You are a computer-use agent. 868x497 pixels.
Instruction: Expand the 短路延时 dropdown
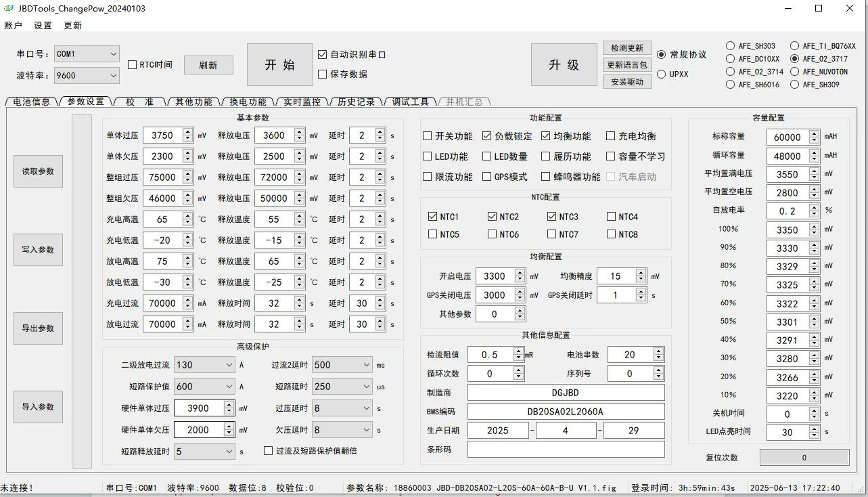tap(342, 387)
